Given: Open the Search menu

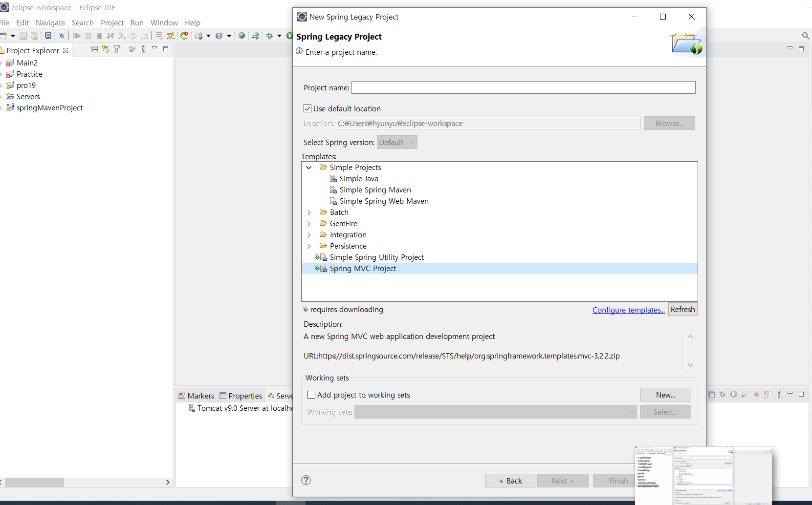Looking at the screenshot, I should pyautogui.click(x=83, y=23).
